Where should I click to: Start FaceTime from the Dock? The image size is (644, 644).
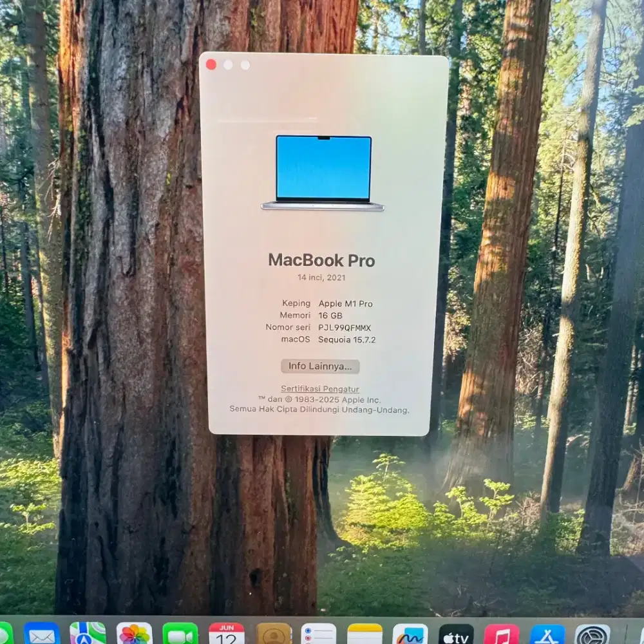[180, 633]
